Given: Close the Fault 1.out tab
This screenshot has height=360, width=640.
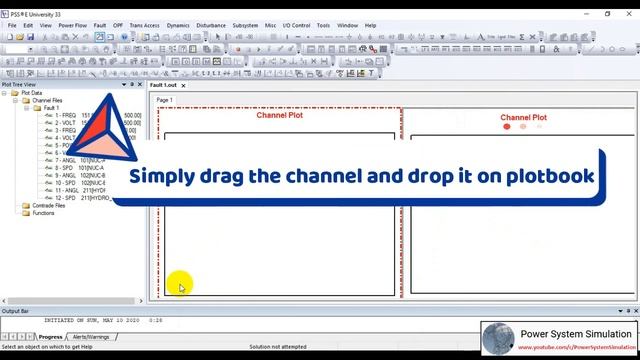Looking at the screenshot, I should (x=183, y=86).
